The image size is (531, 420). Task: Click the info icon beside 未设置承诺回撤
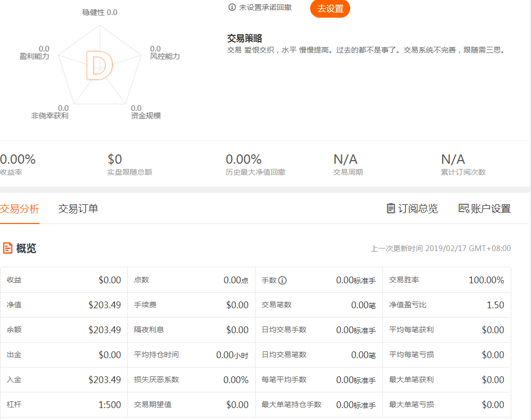(x=232, y=7)
